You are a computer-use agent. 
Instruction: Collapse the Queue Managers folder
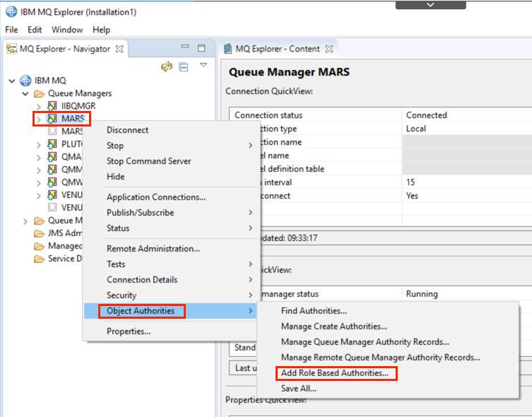tap(25, 93)
